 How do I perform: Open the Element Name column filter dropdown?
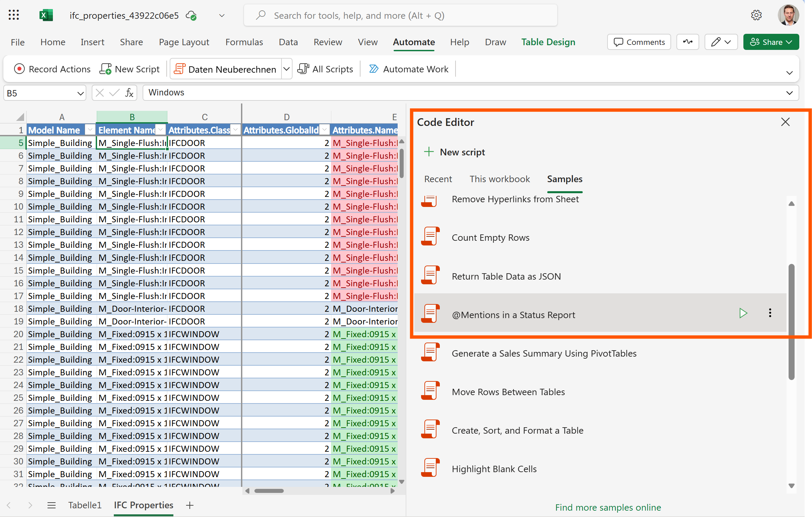click(161, 130)
